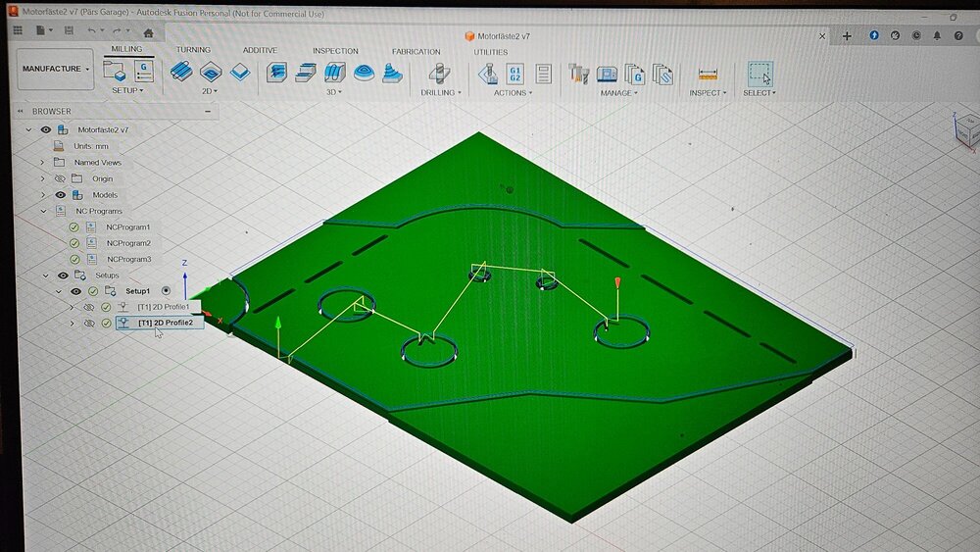
Task: Select the Drilling tool icon
Action: point(439,74)
